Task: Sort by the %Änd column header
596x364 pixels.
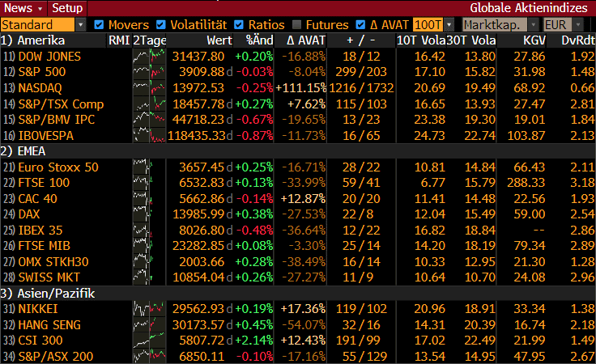Action: coord(259,40)
